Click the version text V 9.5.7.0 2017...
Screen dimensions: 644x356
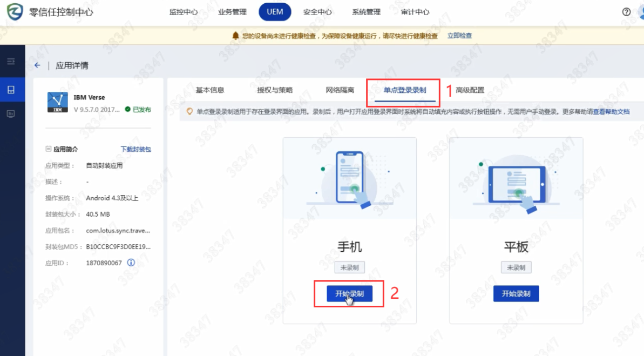click(x=97, y=110)
